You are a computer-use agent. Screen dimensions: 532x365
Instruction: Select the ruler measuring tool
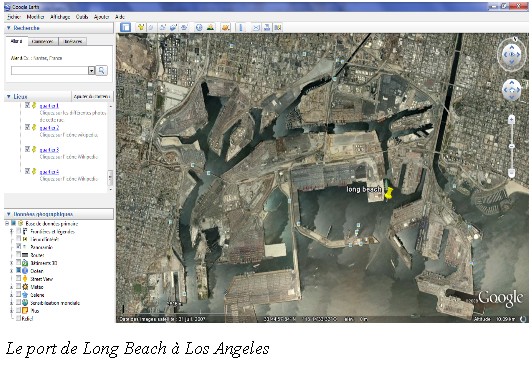[x=241, y=27]
